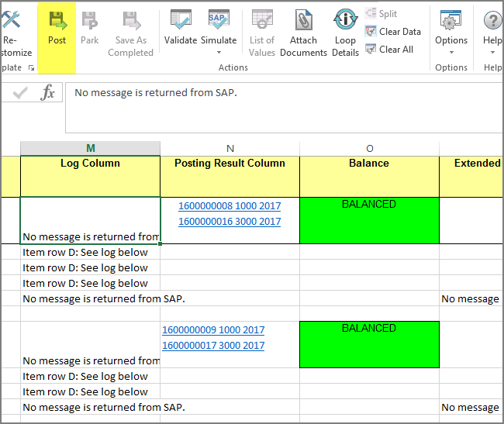Open link 1600000009 1000 2017
Screen dimensions: 504x424
click(213, 329)
